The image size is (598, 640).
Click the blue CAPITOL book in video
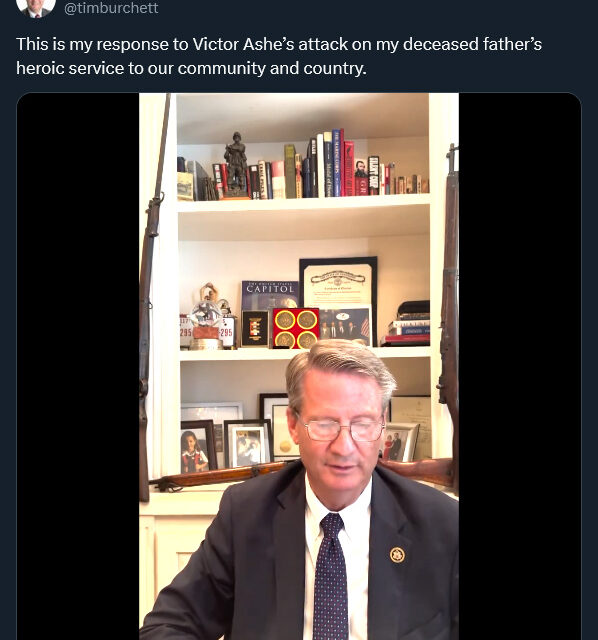coord(269,295)
